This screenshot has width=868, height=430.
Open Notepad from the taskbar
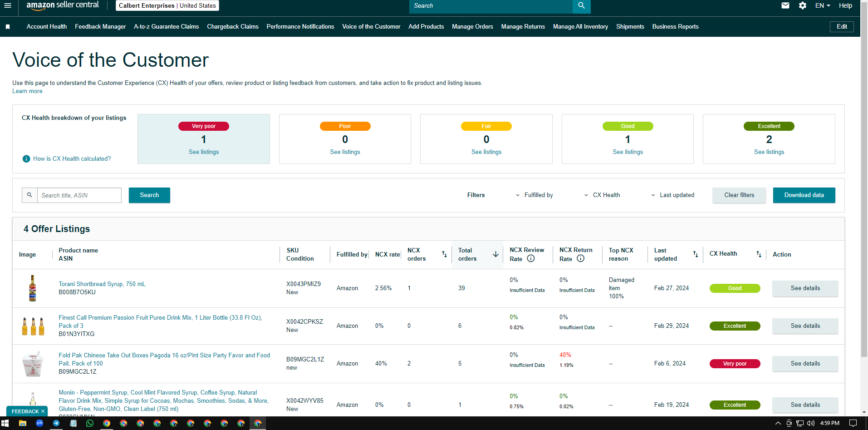tap(73, 423)
